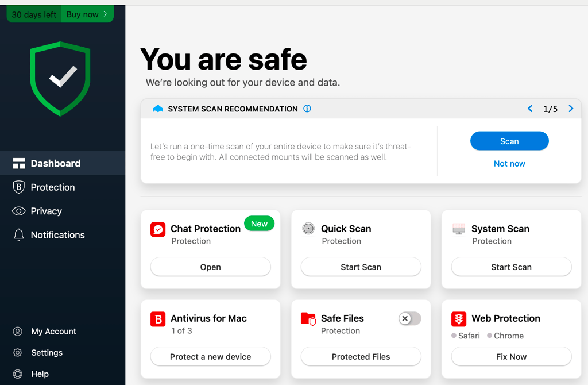
Task: Click the Buy now button
Action: 87,14
